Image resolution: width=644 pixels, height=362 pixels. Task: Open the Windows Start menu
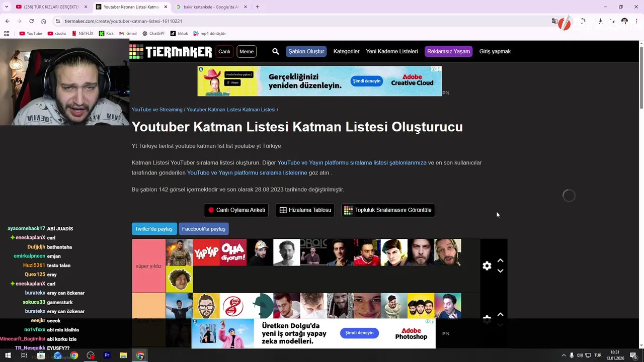click(8, 355)
